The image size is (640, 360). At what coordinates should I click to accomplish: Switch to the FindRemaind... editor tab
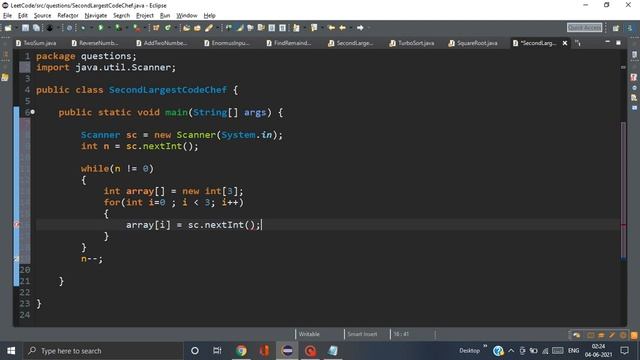289,43
